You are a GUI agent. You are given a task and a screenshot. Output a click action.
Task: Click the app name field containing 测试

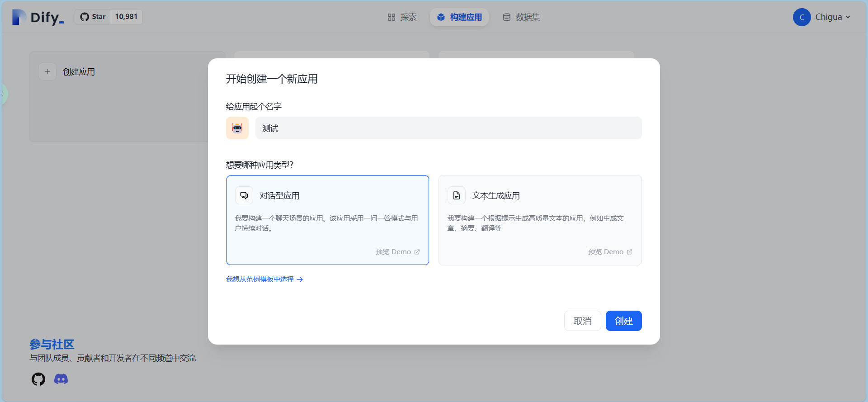tap(448, 128)
